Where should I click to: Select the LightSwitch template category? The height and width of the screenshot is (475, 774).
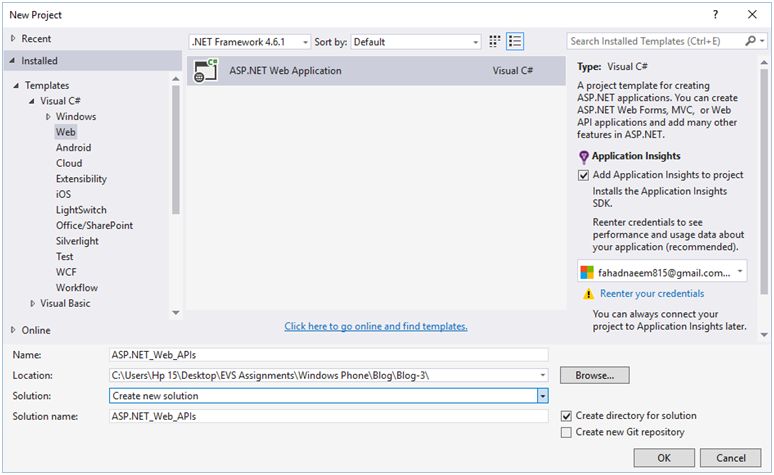[81, 210]
